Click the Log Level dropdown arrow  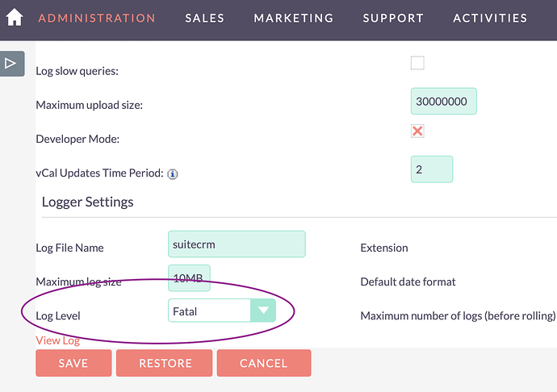pos(262,311)
